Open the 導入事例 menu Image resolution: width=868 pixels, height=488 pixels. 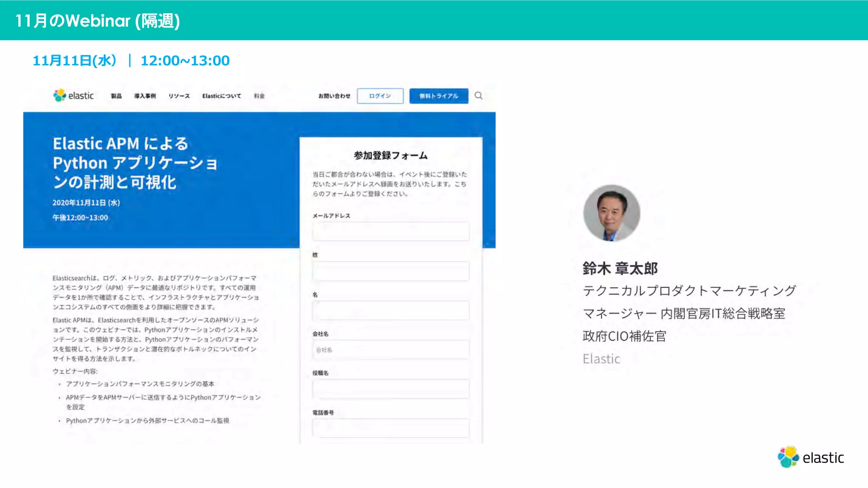[x=145, y=96]
